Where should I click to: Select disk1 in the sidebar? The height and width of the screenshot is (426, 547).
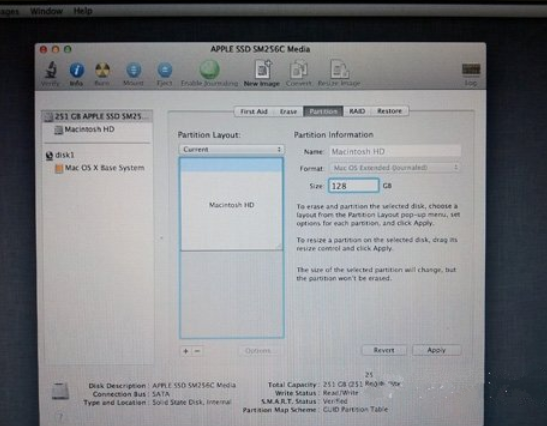coord(60,155)
